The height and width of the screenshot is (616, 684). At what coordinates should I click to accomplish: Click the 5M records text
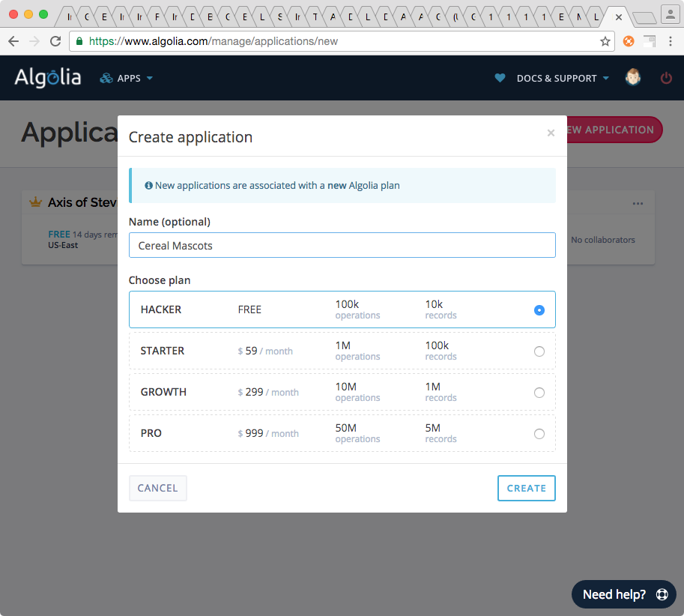441,433
